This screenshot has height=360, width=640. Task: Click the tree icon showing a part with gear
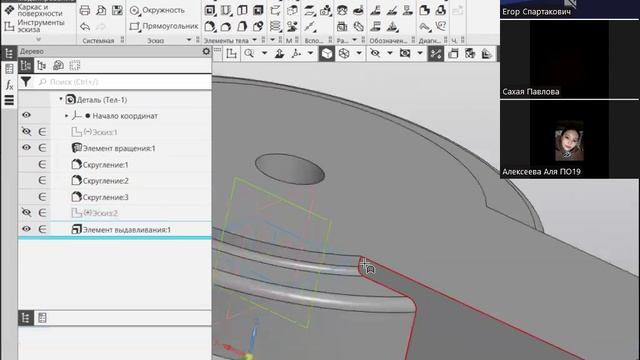58,65
